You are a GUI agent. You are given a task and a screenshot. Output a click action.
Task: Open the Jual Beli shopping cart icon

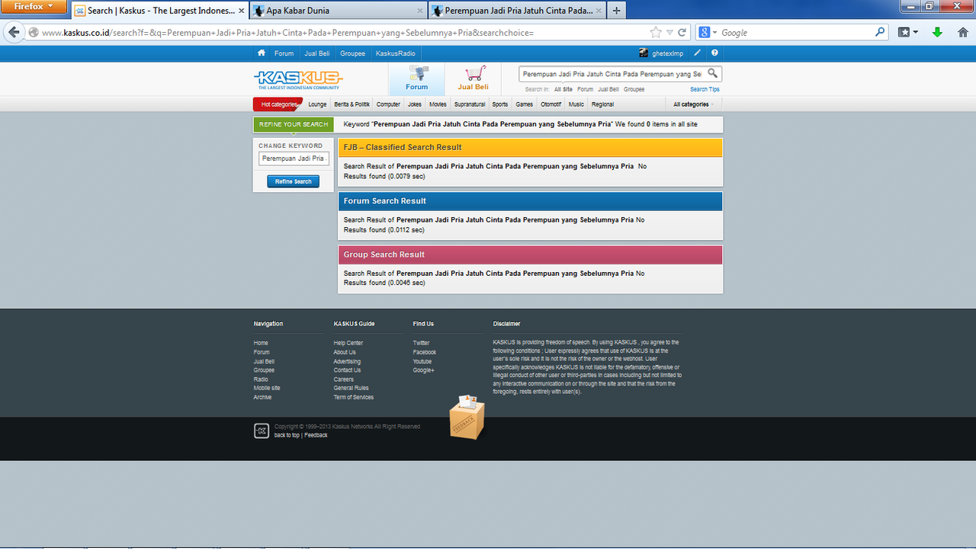point(474,74)
